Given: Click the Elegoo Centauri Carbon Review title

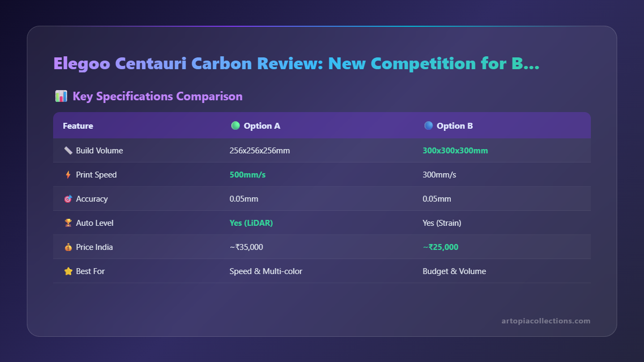Looking at the screenshot, I should coord(296,63).
